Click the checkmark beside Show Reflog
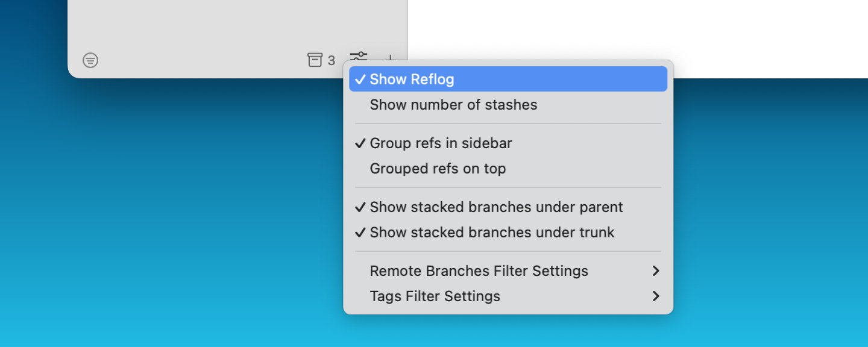 360,79
